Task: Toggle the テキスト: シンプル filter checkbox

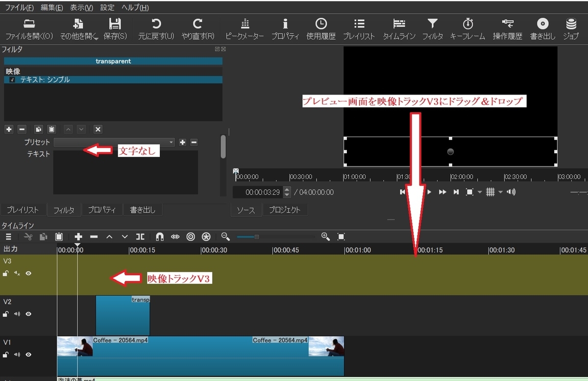Action: (x=12, y=80)
